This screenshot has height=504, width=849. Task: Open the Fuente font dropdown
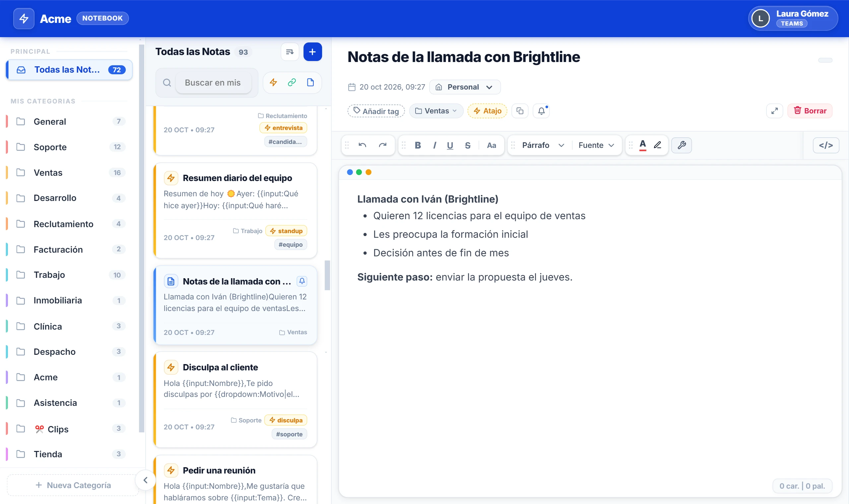tap(596, 145)
